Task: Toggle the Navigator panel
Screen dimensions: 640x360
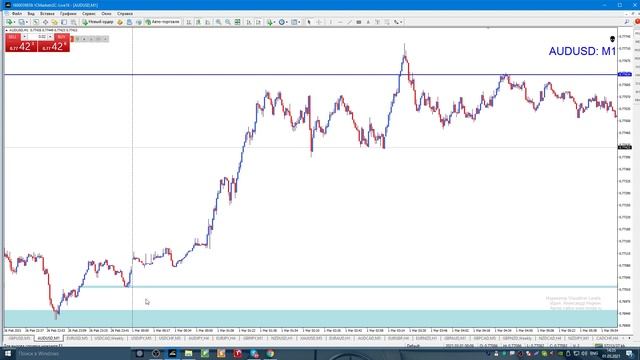Action: [x=55, y=22]
